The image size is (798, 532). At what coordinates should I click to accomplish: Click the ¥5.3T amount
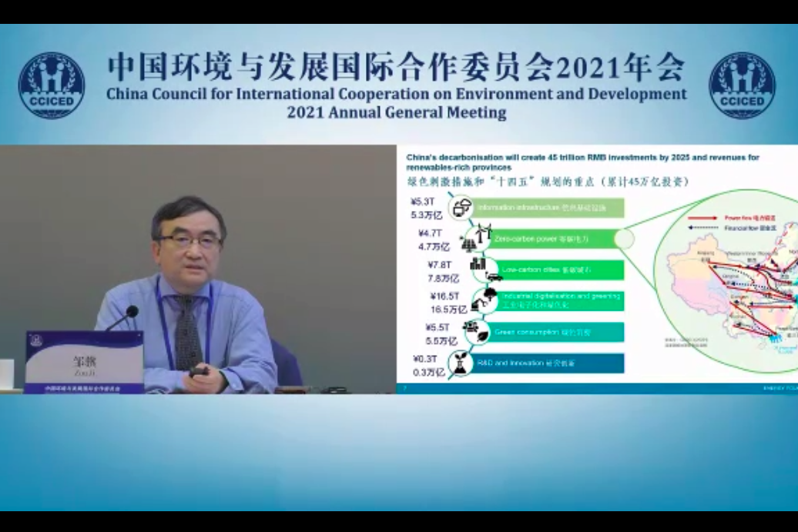click(423, 202)
